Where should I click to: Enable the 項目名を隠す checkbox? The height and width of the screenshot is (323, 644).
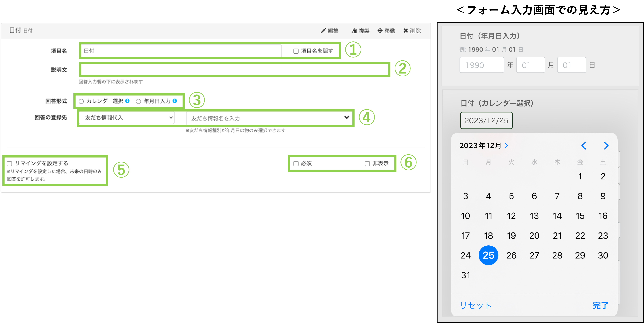[x=296, y=51]
